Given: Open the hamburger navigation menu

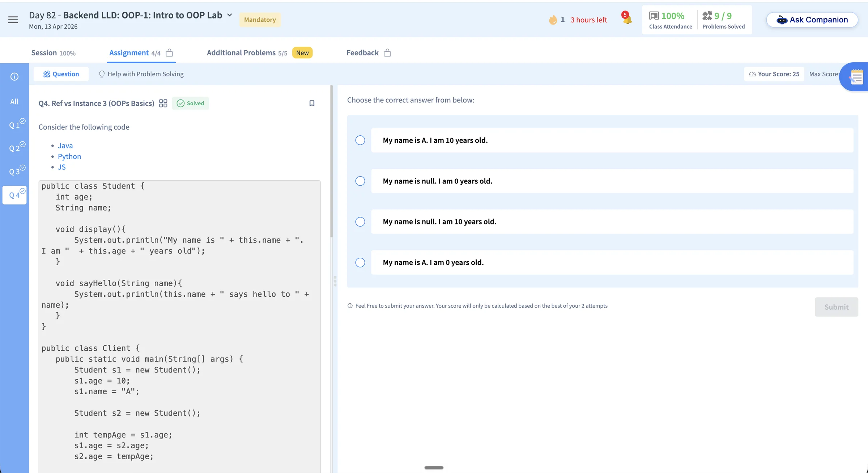Looking at the screenshot, I should click(13, 20).
